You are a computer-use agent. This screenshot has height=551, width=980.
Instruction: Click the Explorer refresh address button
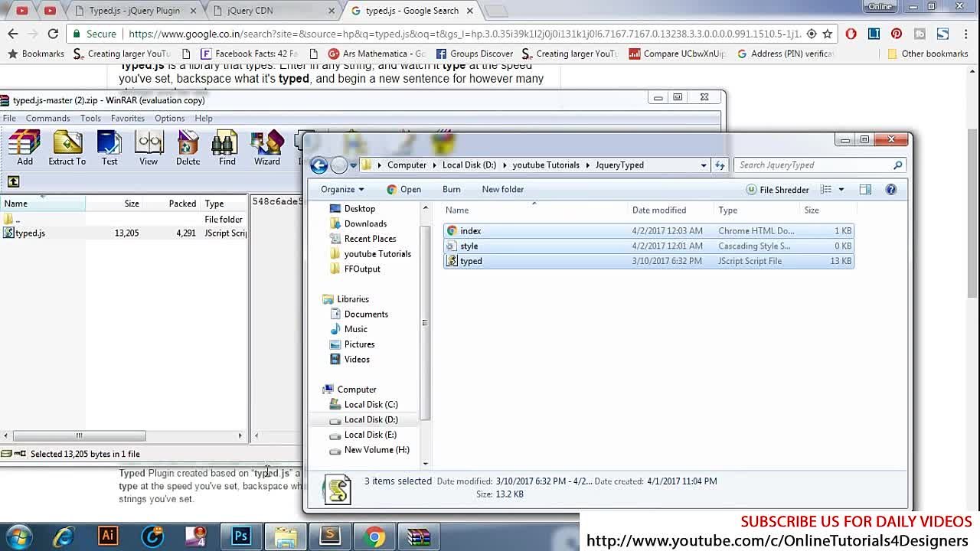(720, 165)
